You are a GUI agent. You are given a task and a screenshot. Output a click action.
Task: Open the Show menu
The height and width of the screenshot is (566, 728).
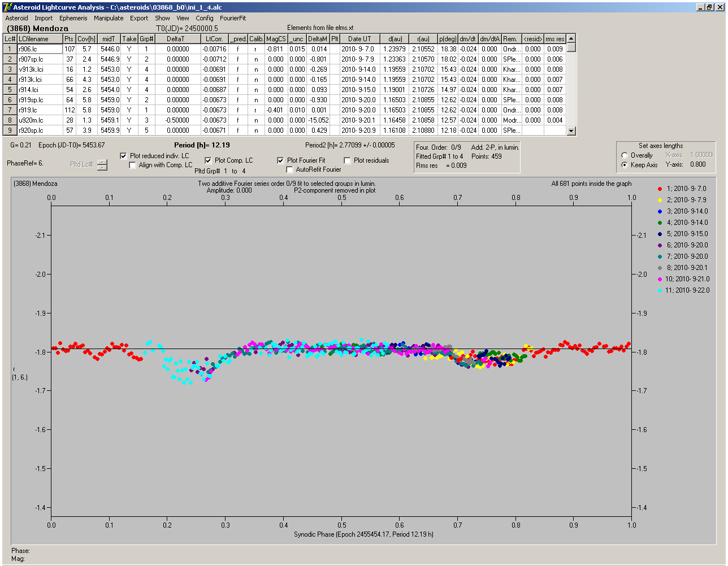pos(162,18)
